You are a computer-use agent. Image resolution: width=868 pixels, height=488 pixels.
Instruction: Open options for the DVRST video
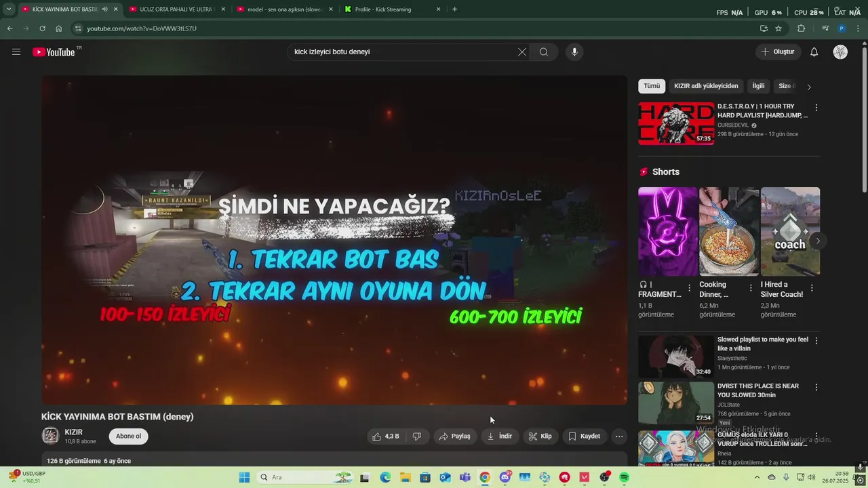coord(816,387)
